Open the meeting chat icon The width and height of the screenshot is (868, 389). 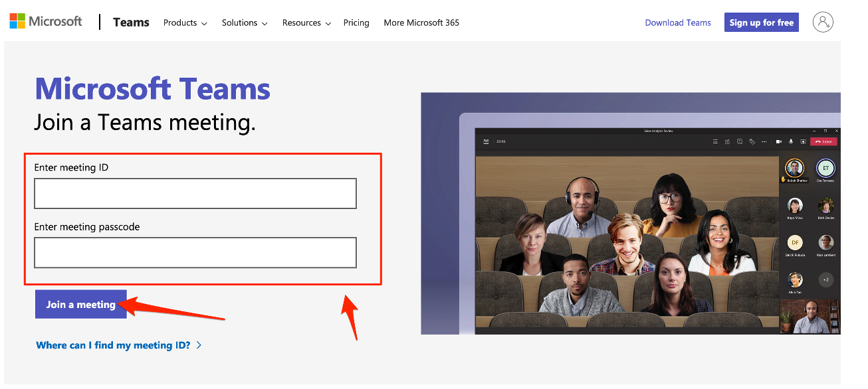point(740,141)
